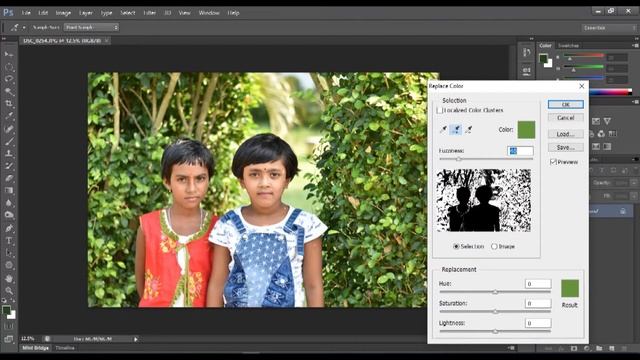Click the green Result swatch
The width and height of the screenshot is (640, 360).
point(570,289)
